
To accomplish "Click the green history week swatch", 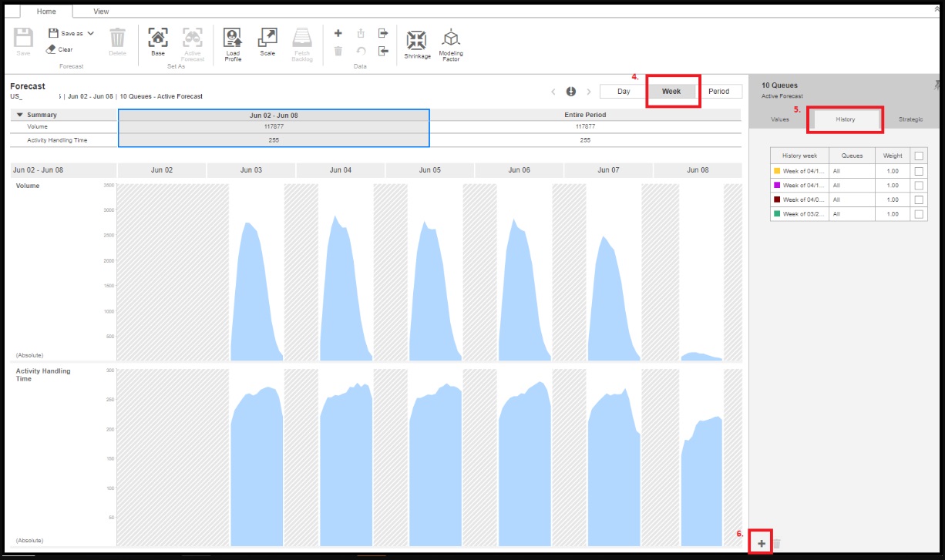I will [x=777, y=214].
